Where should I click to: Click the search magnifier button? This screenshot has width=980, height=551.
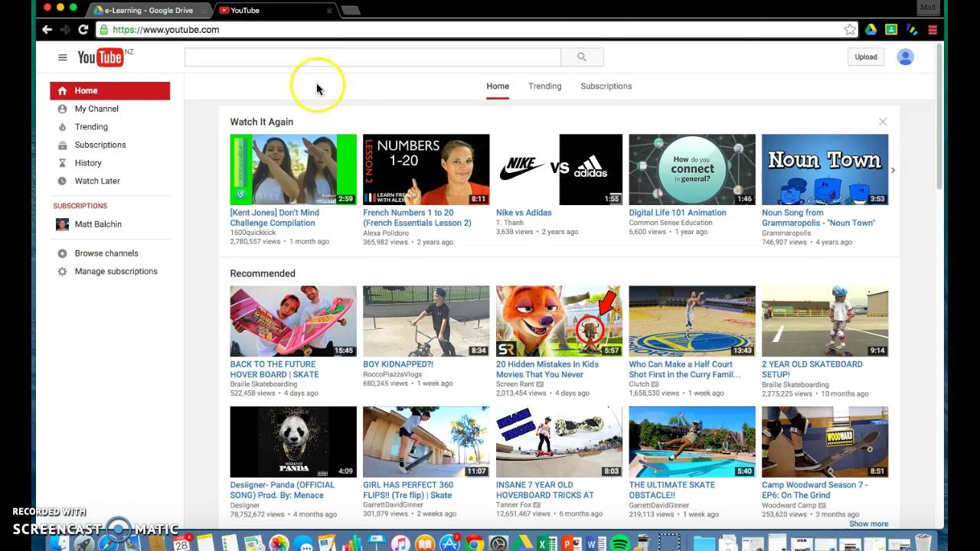(582, 57)
